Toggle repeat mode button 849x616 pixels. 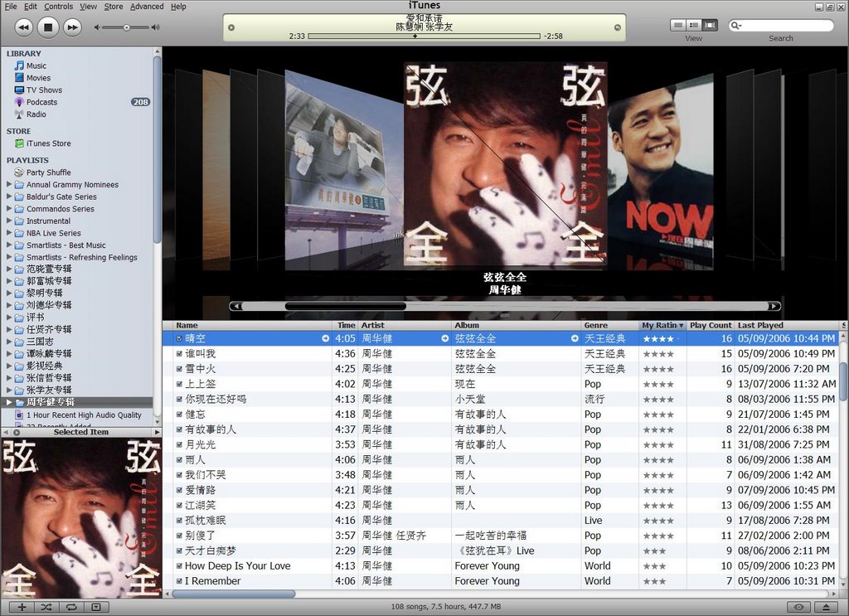pos(71,608)
